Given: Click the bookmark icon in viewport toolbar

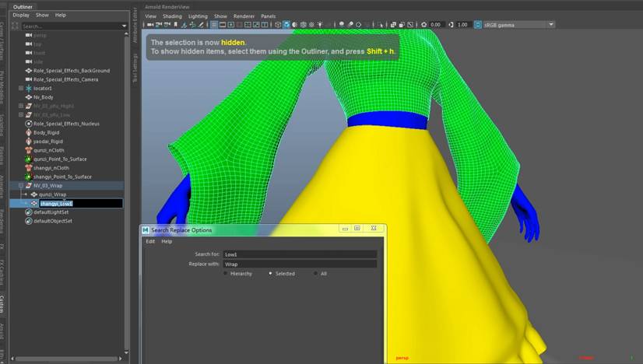Looking at the screenshot, I should click(x=176, y=25).
